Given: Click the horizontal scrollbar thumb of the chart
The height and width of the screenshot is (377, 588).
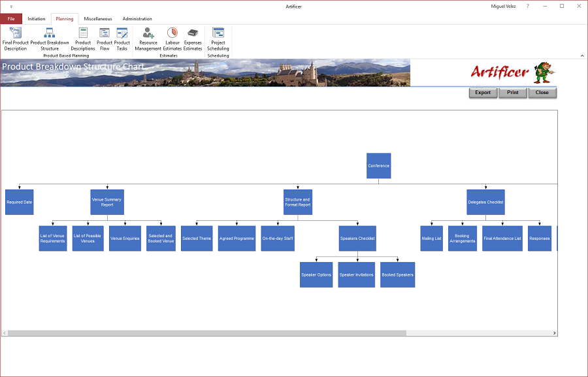Looking at the screenshot, I should (206, 333).
